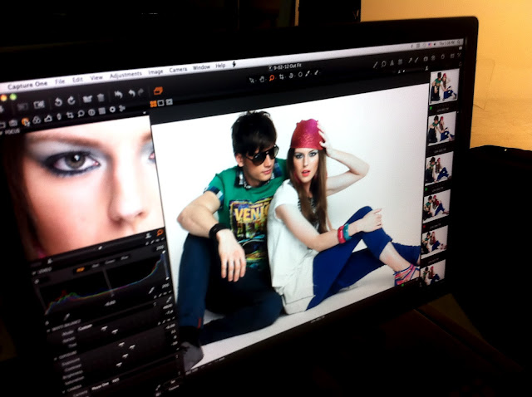Open the Adjustments menu
Screen dimensions: 532x397
(x=126, y=75)
